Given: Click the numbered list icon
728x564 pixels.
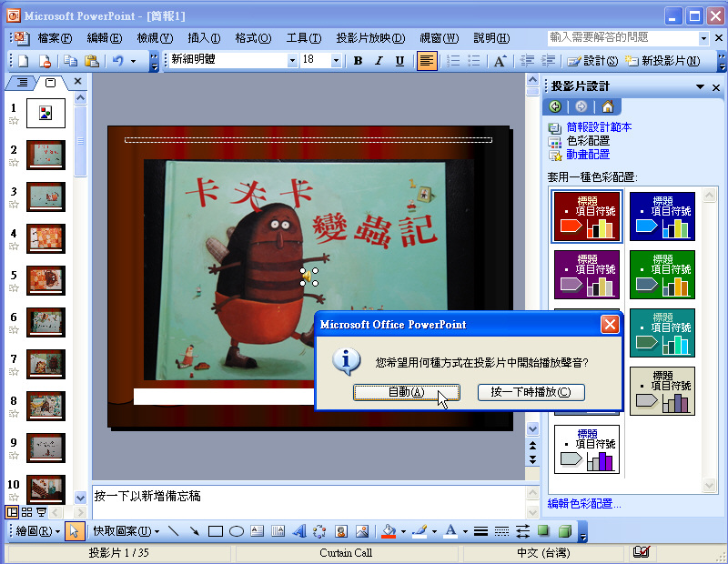Looking at the screenshot, I should (452, 61).
